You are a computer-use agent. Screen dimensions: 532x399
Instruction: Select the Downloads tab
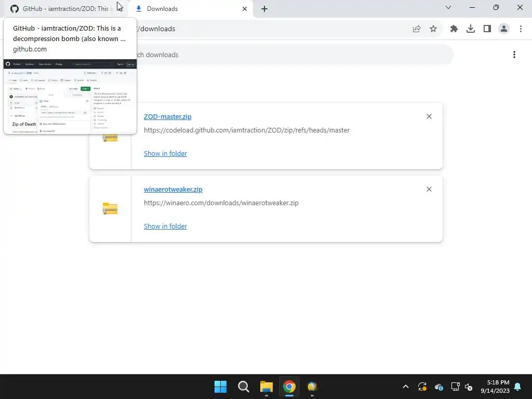pos(190,9)
